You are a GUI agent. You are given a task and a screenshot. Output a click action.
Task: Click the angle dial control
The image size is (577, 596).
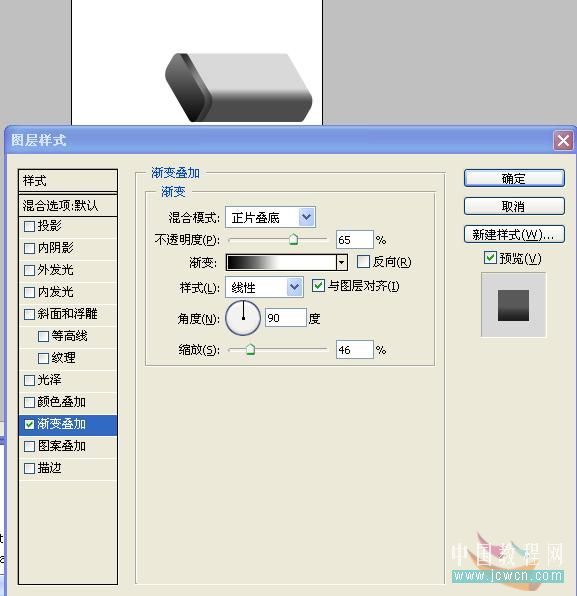point(243,318)
